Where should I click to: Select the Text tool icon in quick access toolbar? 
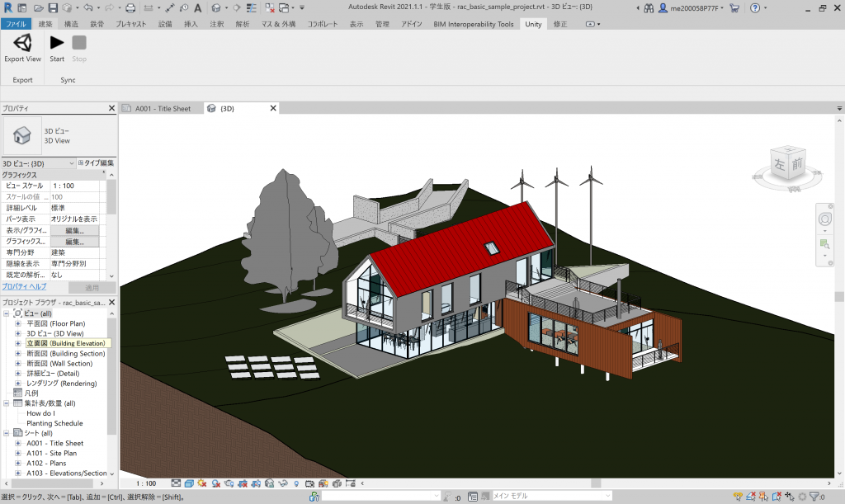click(197, 7)
